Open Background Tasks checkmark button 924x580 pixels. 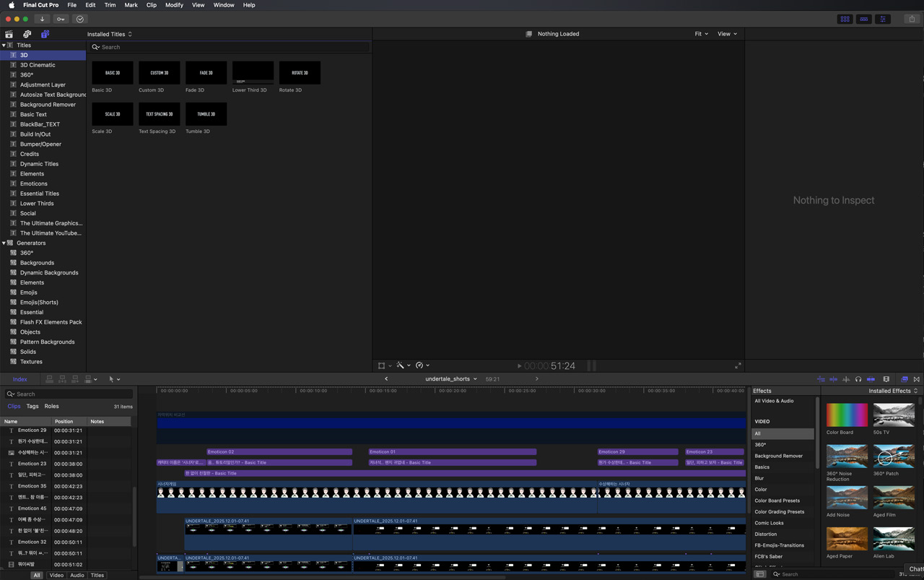pyautogui.click(x=80, y=19)
